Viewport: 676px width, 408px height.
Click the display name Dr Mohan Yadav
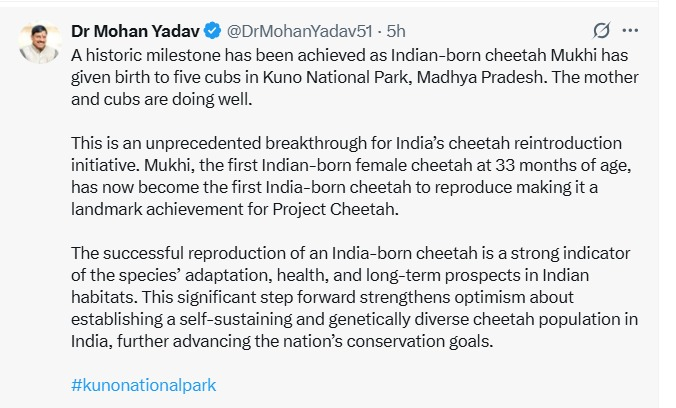pyautogui.click(x=135, y=30)
